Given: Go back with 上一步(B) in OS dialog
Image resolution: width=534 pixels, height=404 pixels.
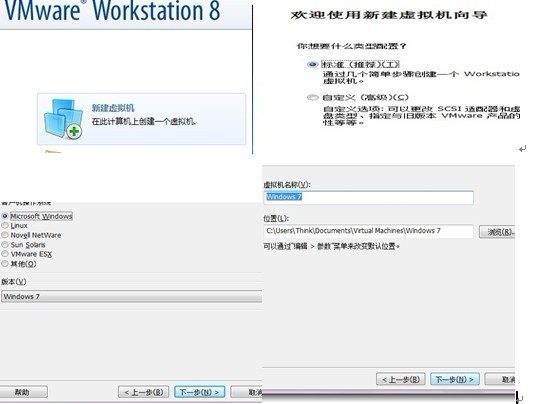Looking at the screenshot, I should tap(143, 392).
